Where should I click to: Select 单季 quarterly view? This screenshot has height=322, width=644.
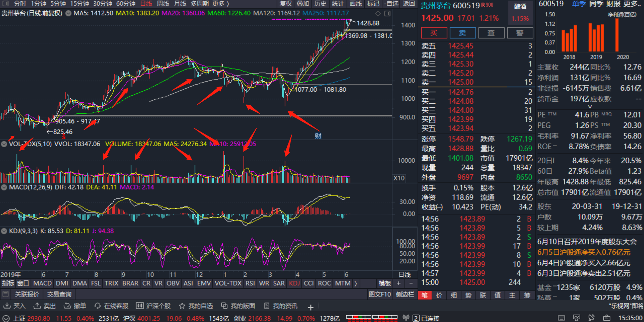[579, 4]
